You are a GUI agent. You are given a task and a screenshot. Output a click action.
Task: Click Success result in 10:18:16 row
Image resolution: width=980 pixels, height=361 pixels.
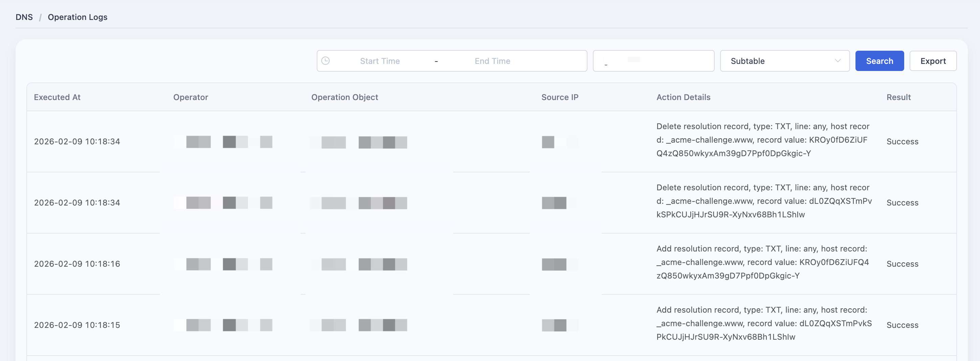pyautogui.click(x=903, y=264)
